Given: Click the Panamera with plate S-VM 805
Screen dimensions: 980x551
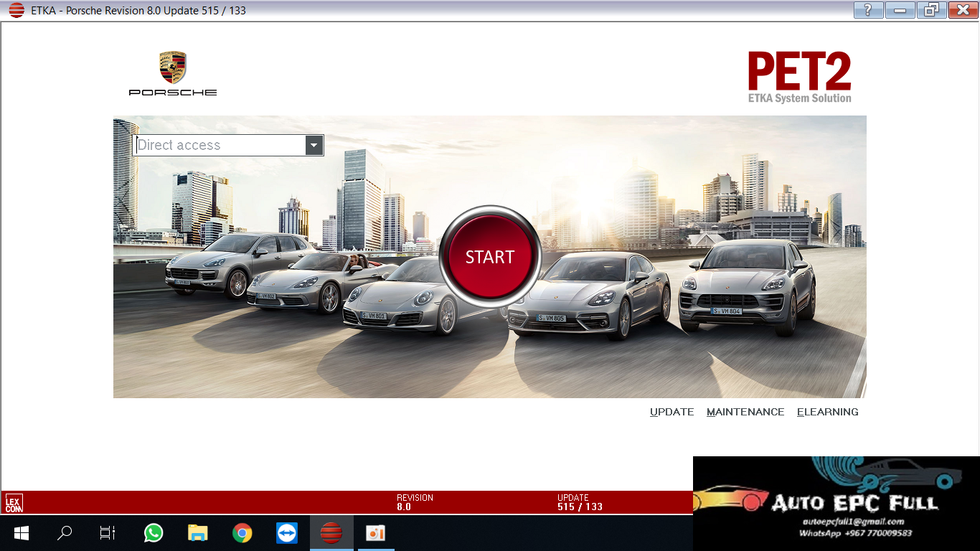Looking at the screenshot, I should (x=590, y=294).
